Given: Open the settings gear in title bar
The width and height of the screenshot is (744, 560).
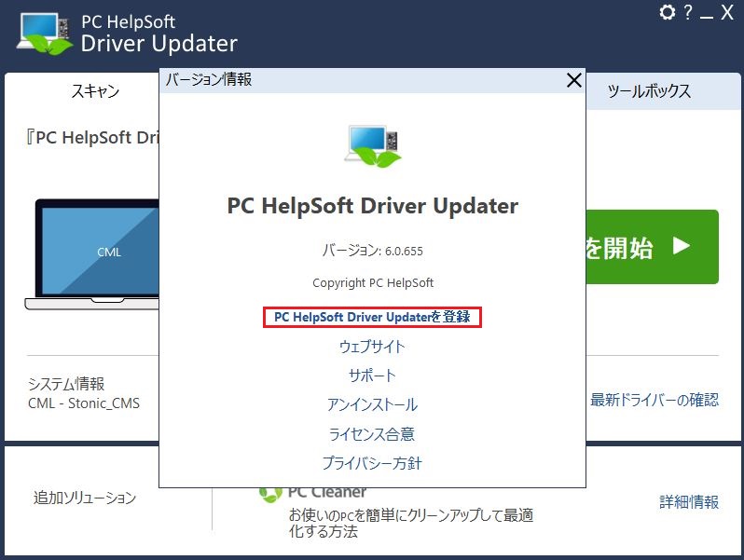Looking at the screenshot, I should [x=668, y=12].
